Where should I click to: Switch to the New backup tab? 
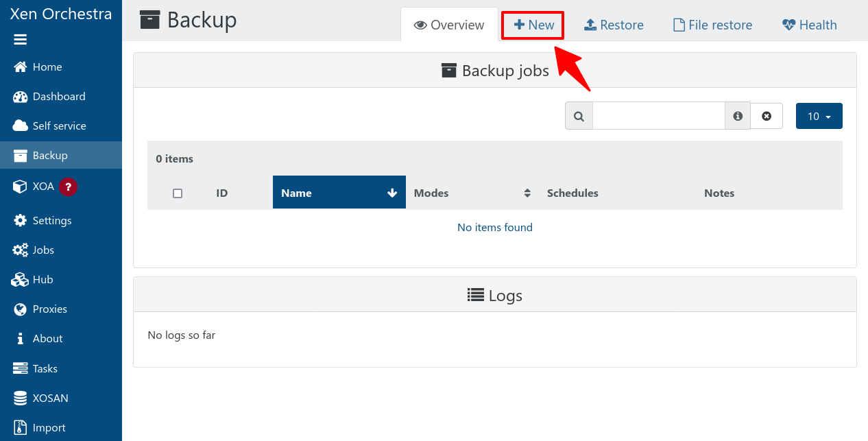(533, 25)
